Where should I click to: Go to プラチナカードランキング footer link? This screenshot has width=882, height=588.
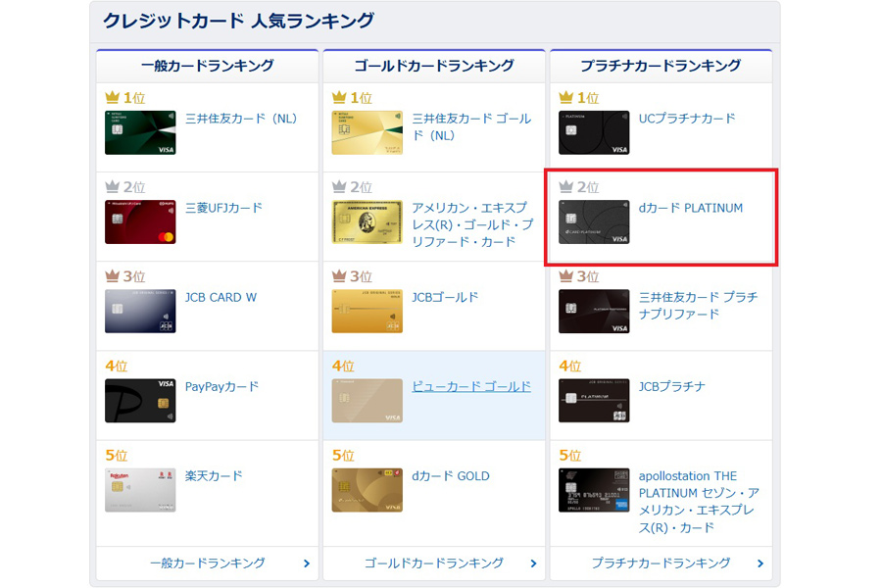tap(661, 563)
